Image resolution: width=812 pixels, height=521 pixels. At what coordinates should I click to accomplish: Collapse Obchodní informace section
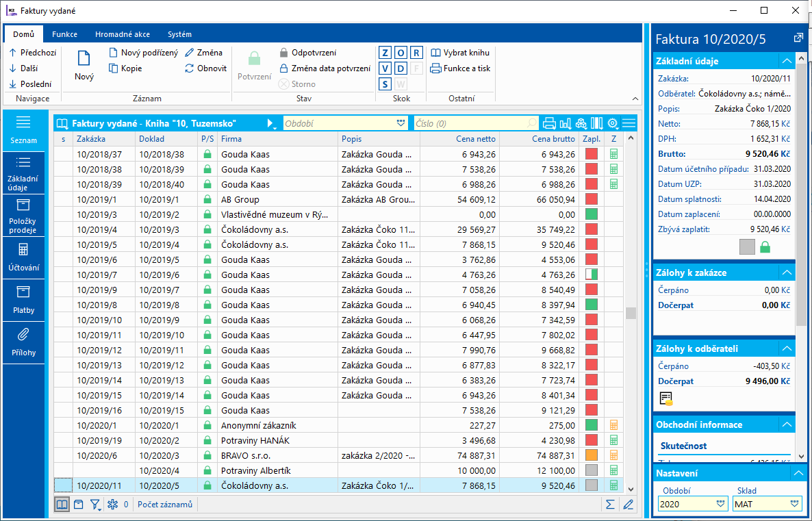pos(787,424)
